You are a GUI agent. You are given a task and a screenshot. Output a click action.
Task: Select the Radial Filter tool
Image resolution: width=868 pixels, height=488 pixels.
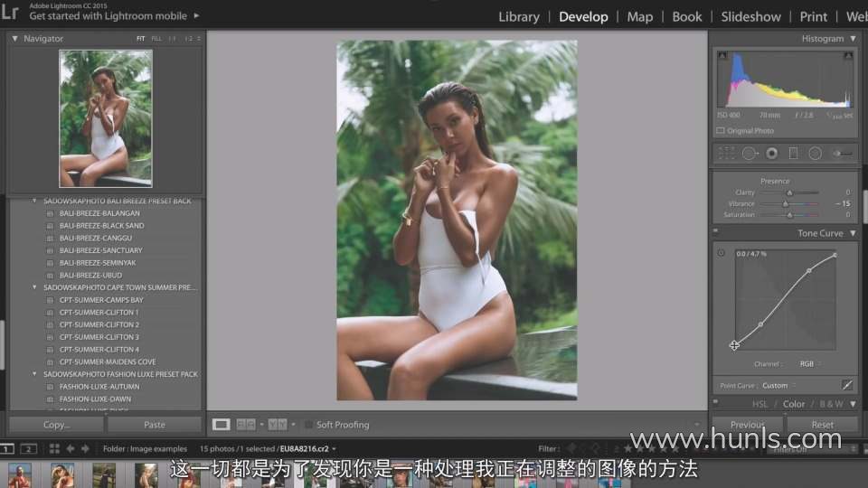[x=815, y=154]
